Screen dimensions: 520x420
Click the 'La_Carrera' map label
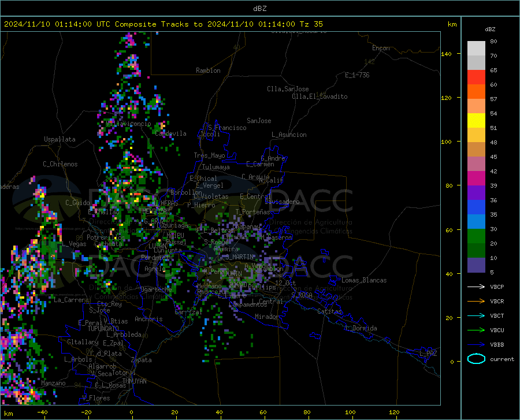pos(71,300)
